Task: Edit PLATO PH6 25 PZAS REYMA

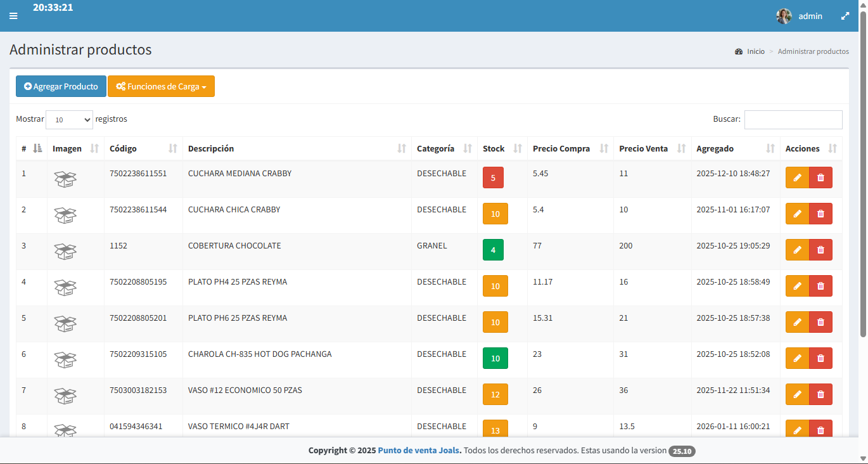Action: click(797, 322)
